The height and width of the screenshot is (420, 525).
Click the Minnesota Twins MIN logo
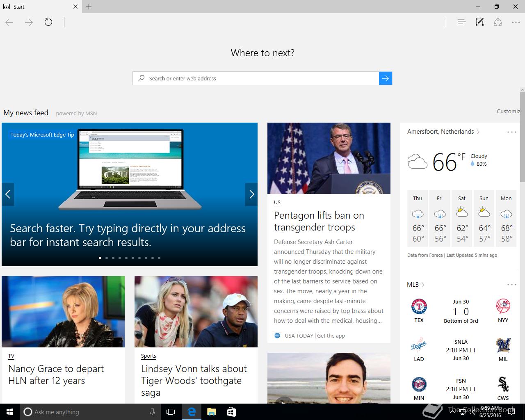[419, 385]
